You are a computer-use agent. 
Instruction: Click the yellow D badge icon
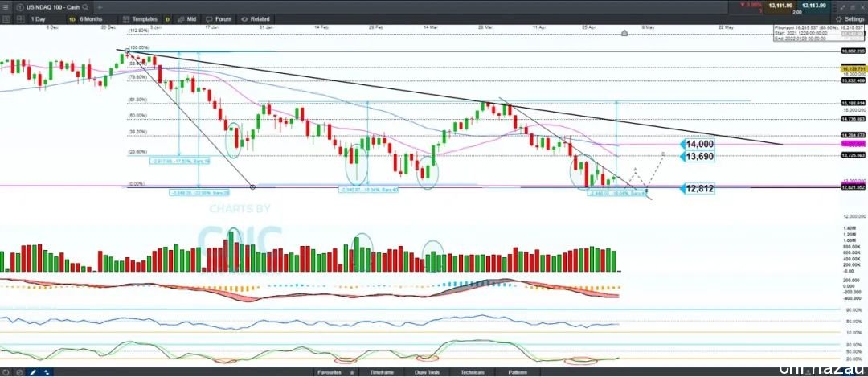(168, 18)
